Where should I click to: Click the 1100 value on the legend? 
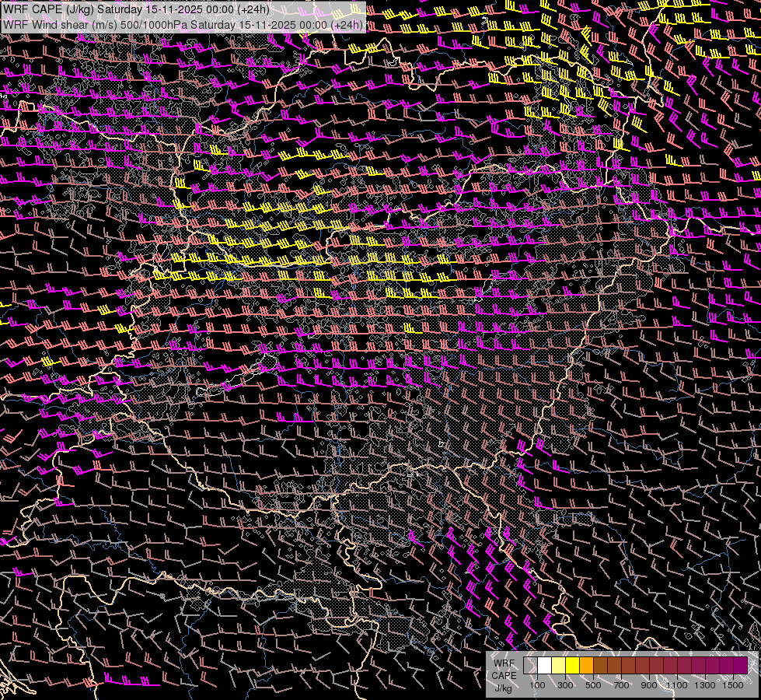[x=677, y=685]
